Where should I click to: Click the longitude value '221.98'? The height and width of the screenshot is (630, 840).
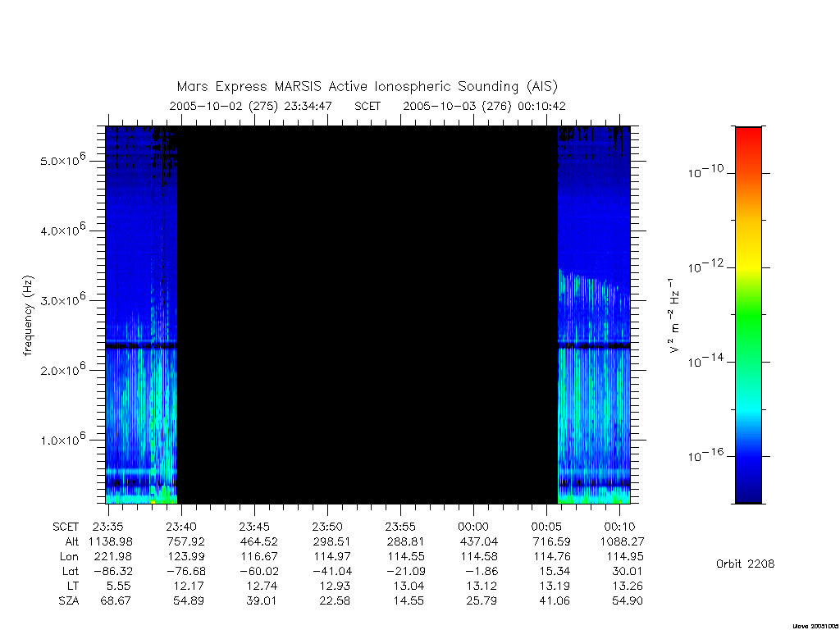click(113, 557)
